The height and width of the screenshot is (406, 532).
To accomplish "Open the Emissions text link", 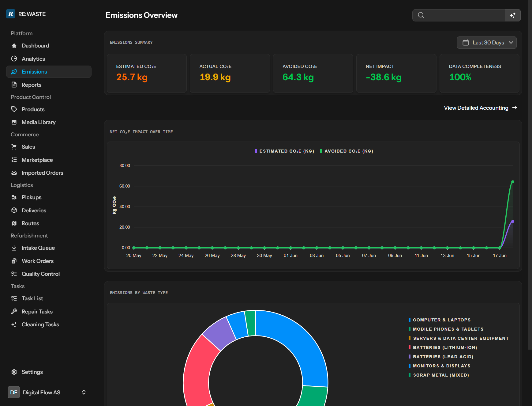I will (34, 72).
